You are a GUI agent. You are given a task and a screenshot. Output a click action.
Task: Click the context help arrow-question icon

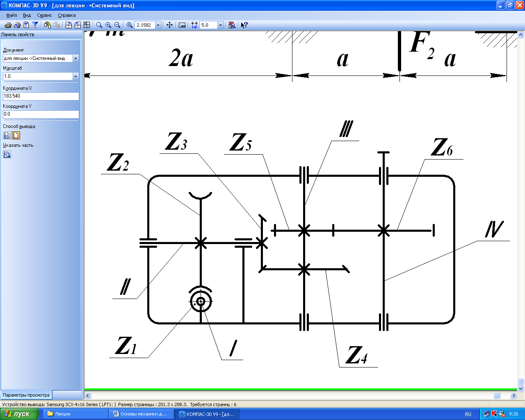coord(244,25)
